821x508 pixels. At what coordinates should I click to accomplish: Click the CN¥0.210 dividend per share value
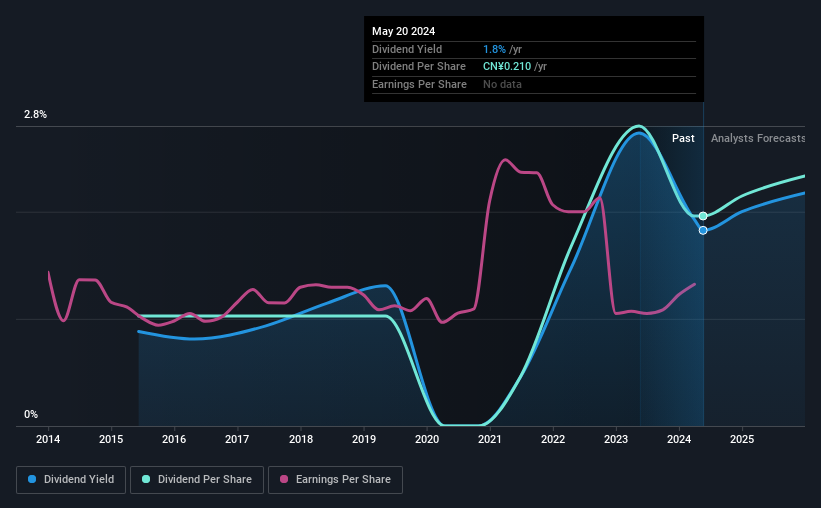(507, 67)
